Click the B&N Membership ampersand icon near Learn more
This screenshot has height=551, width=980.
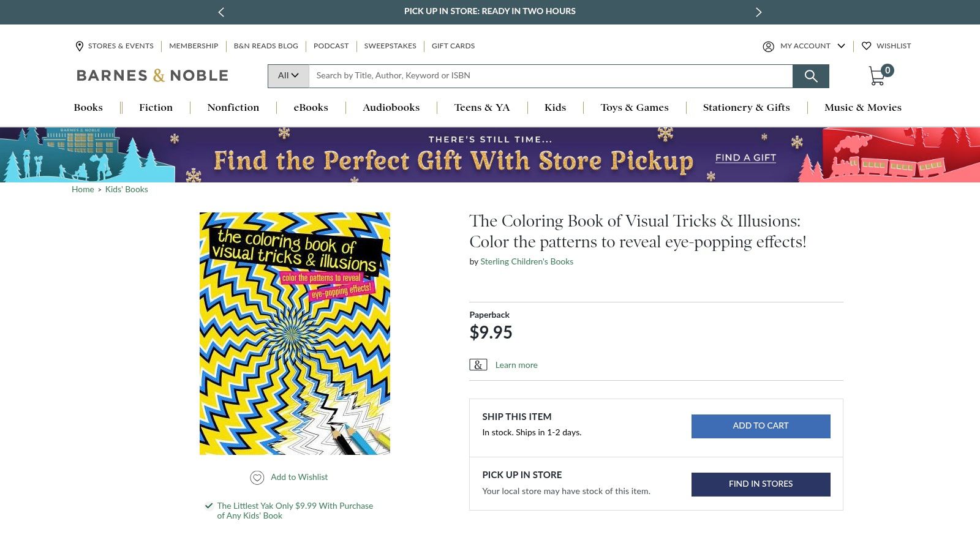point(478,364)
